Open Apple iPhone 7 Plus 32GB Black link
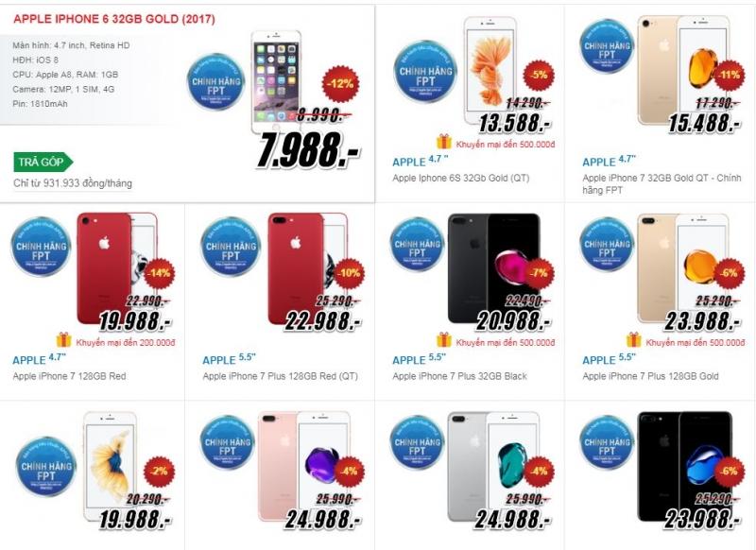Screen dimensions: 756x550 (x=459, y=376)
